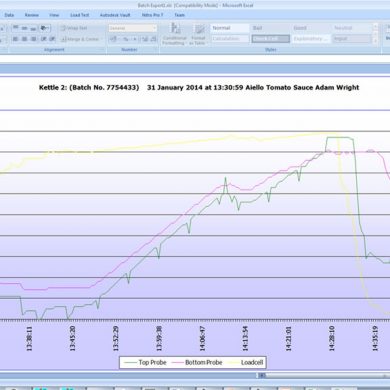Image resolution: width=390 pixels, height=390 pixels.
Task: Apply bottom vertical alignment
Action: (x=33, y=28)
